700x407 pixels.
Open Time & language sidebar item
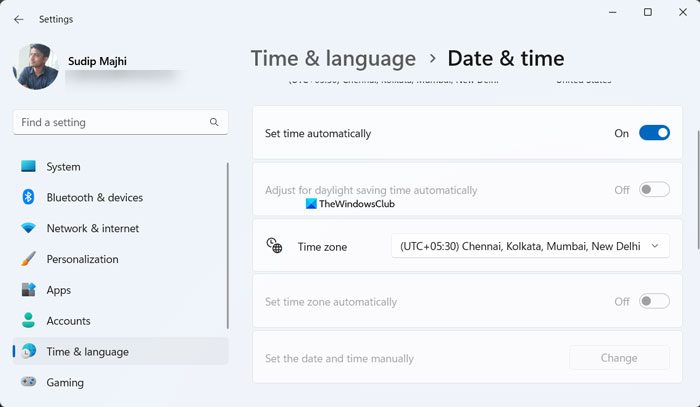coord(87,352)
